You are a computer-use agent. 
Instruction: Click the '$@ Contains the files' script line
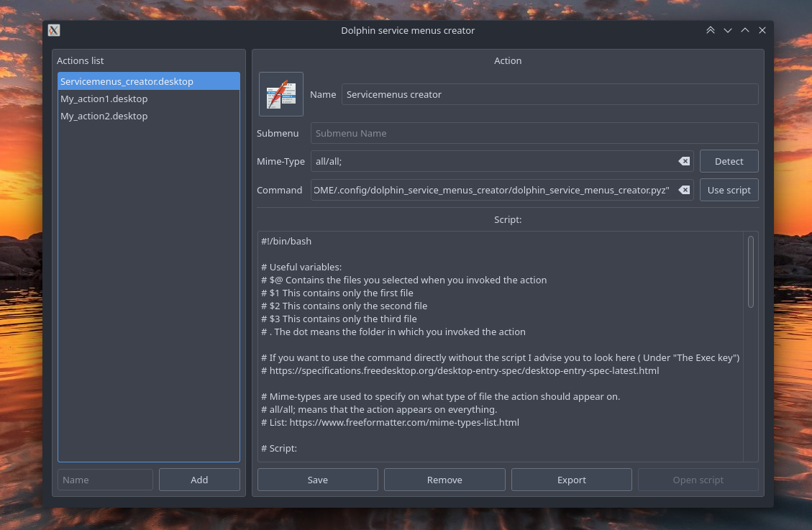click(x=404, y=280)
